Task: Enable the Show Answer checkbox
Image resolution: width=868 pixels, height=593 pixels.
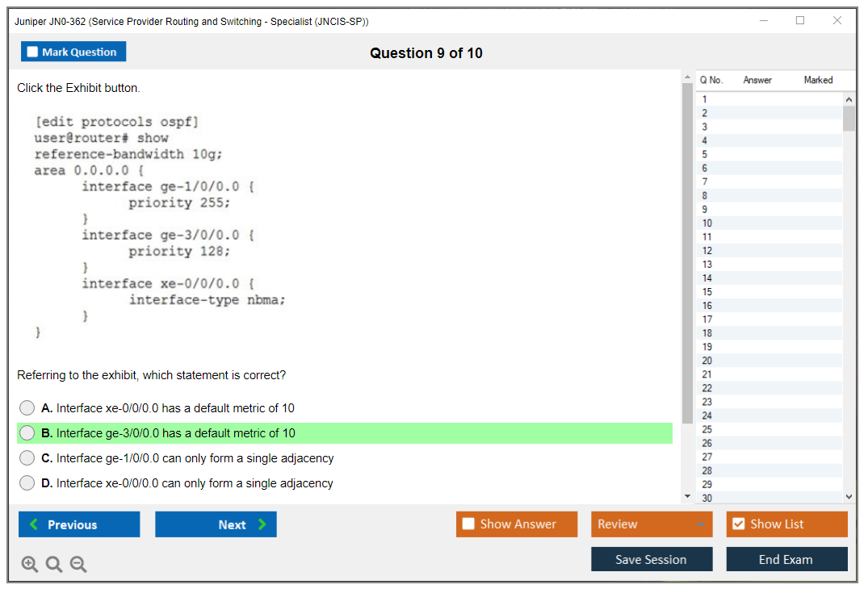Action: [469, 524]
